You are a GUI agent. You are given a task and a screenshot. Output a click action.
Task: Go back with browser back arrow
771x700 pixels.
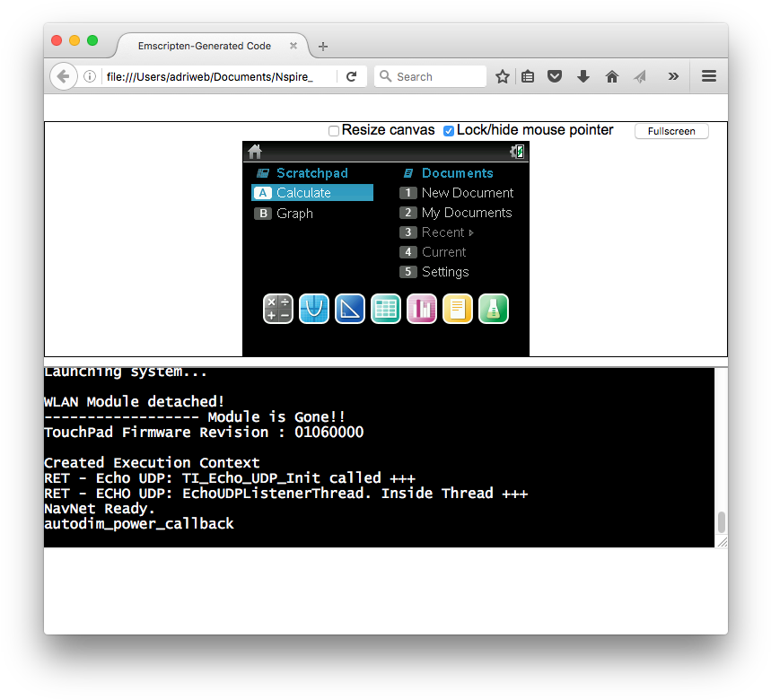64,76
